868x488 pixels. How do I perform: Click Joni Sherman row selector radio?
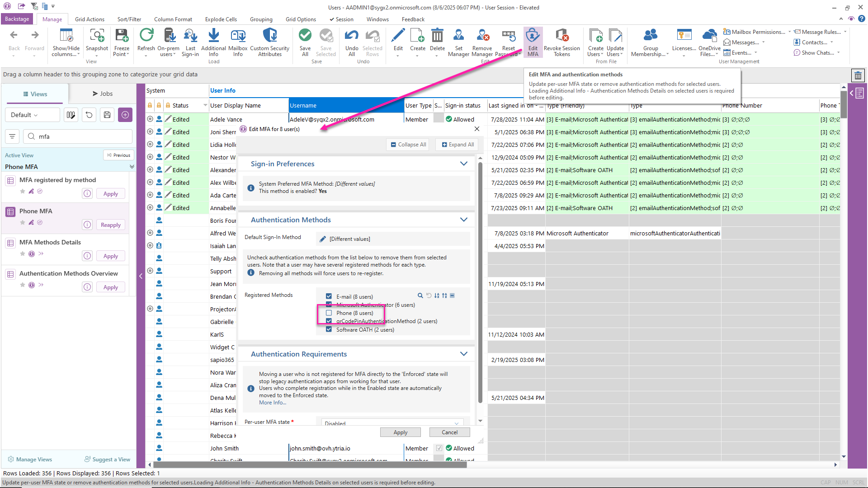click(x=150, y=132)
